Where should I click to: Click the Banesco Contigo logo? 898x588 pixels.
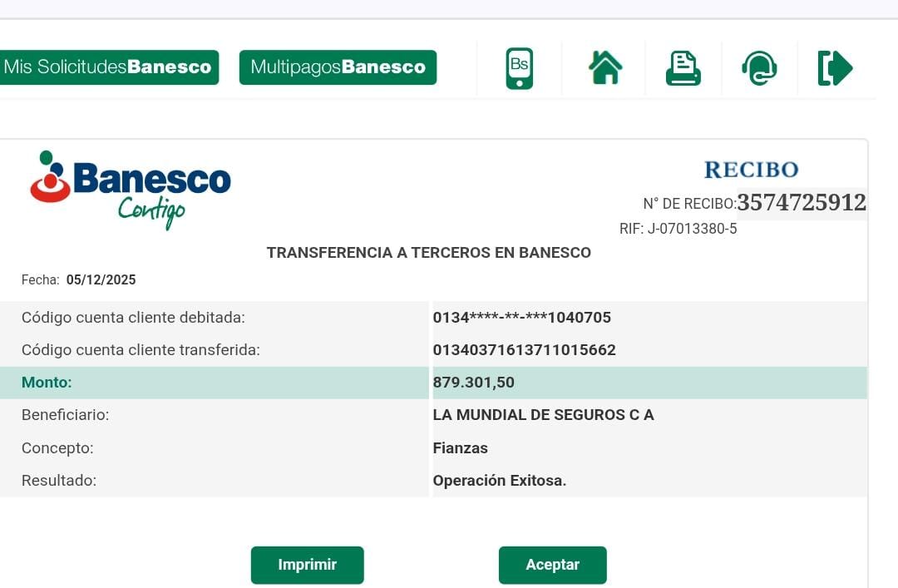tap(131, 188)
